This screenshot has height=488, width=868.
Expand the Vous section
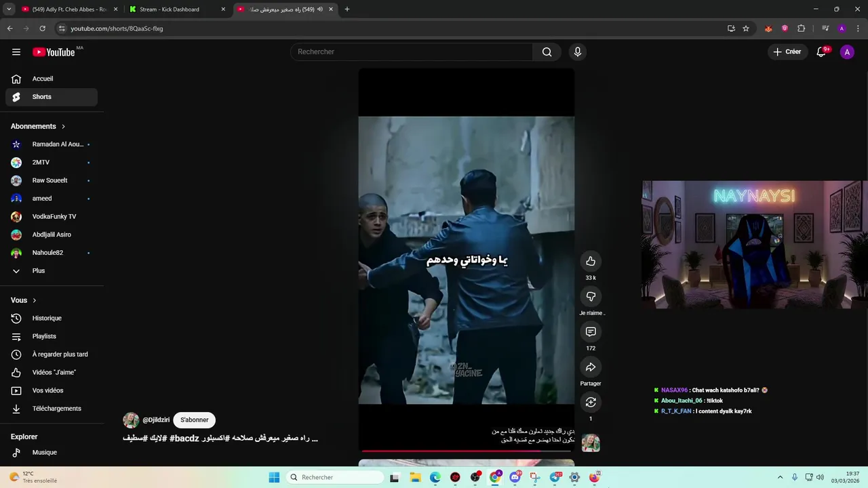pyautogui.click(x=24, y=300)
